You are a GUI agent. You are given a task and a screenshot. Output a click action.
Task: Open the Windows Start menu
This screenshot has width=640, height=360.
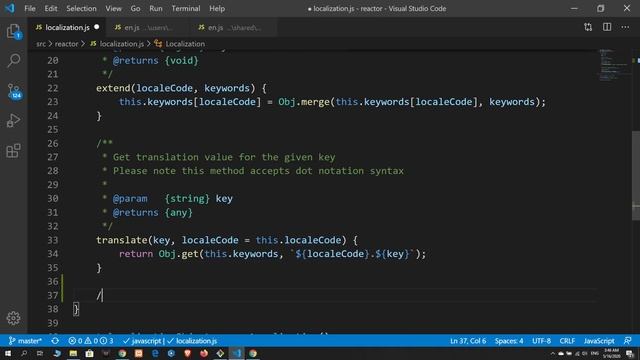pos(8,353)
